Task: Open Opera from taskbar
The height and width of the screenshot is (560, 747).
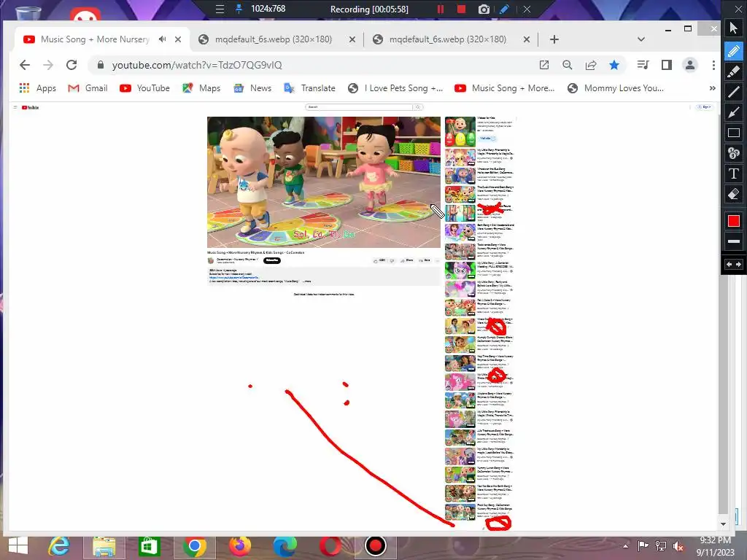Action: tap(330, 546)
